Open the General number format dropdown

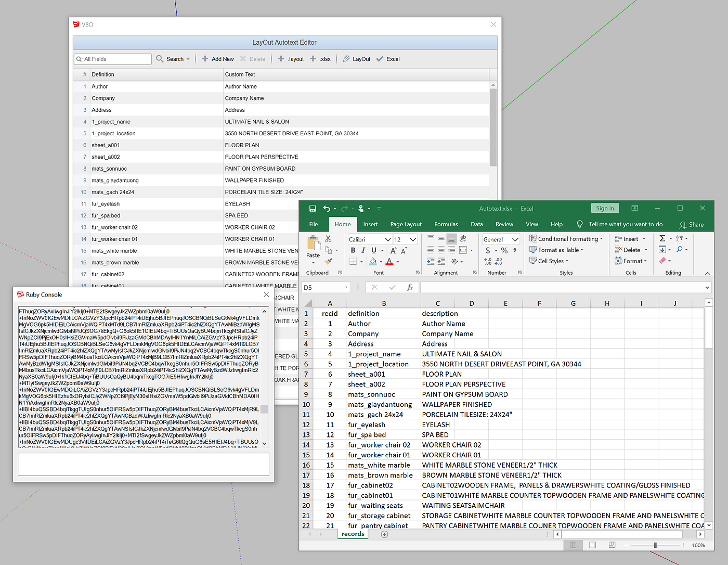pos(515,239)
